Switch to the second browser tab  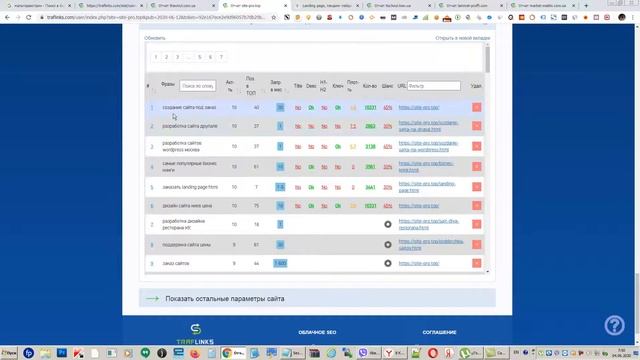point(110,6)
